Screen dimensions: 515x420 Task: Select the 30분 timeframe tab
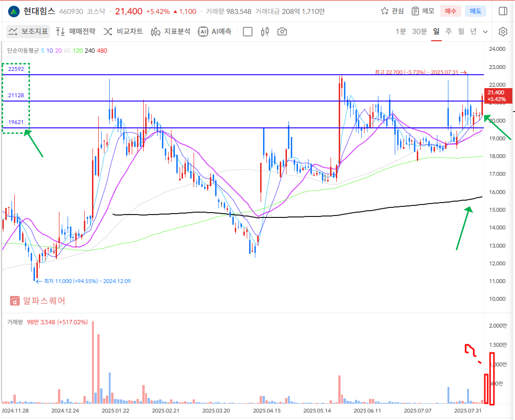click(419, 32)
